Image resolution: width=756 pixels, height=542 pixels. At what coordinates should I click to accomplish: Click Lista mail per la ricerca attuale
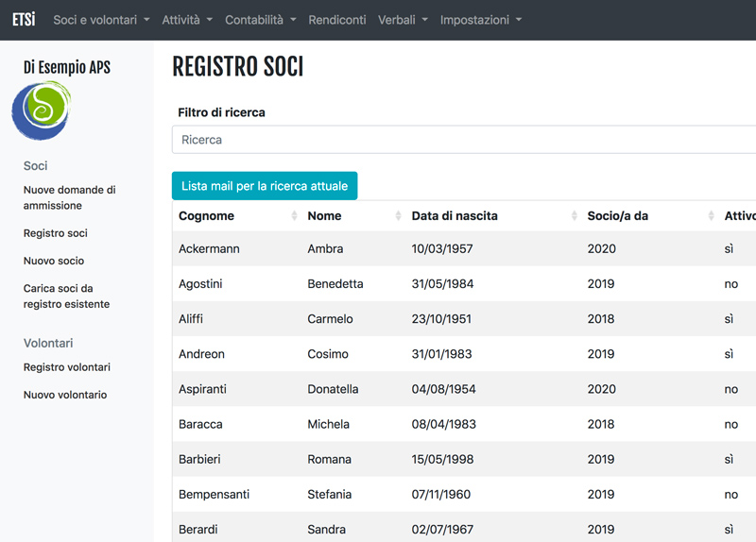click(x=265, y=186)
